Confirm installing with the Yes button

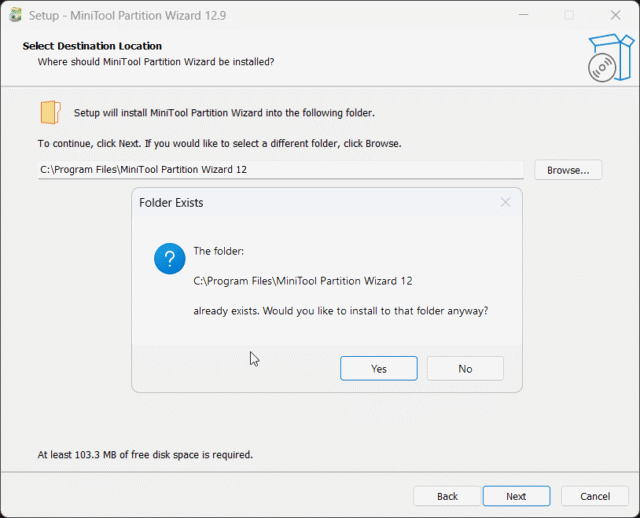coord(379,369)
